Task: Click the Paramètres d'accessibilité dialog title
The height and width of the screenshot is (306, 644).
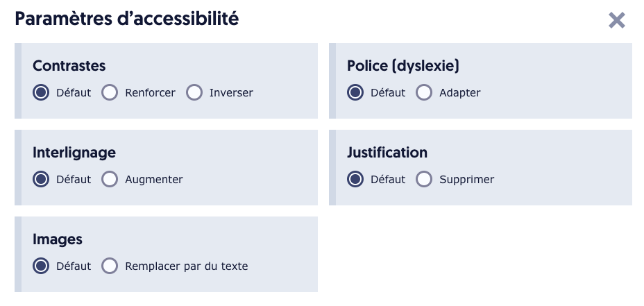Action: click(127, 19)
